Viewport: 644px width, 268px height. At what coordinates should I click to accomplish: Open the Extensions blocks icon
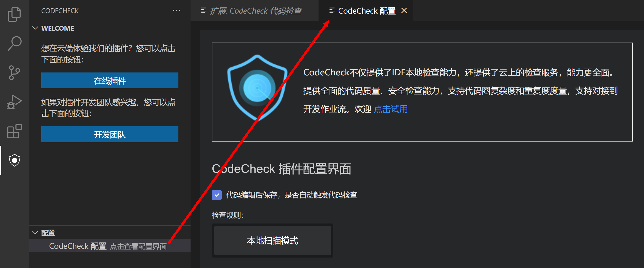click(15, 131)
